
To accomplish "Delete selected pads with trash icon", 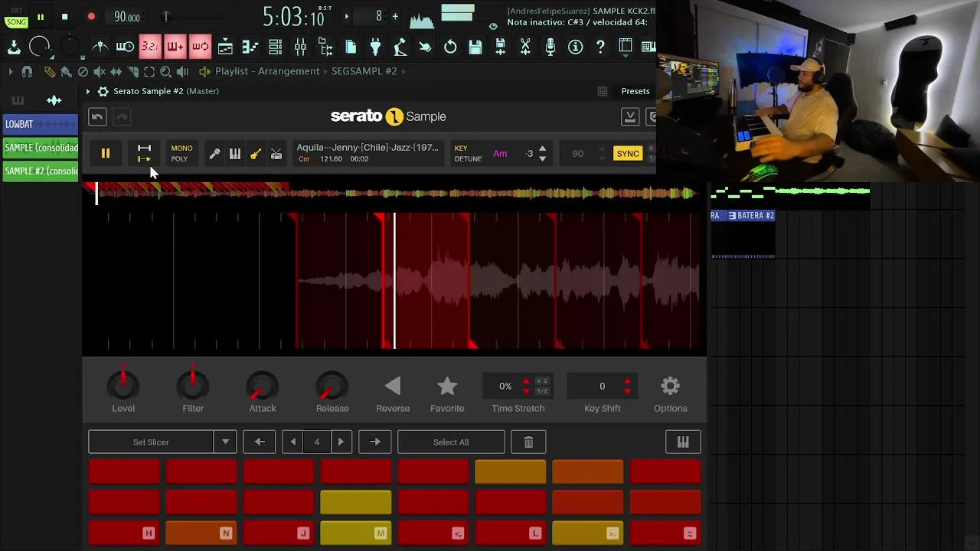I will 528,442.
